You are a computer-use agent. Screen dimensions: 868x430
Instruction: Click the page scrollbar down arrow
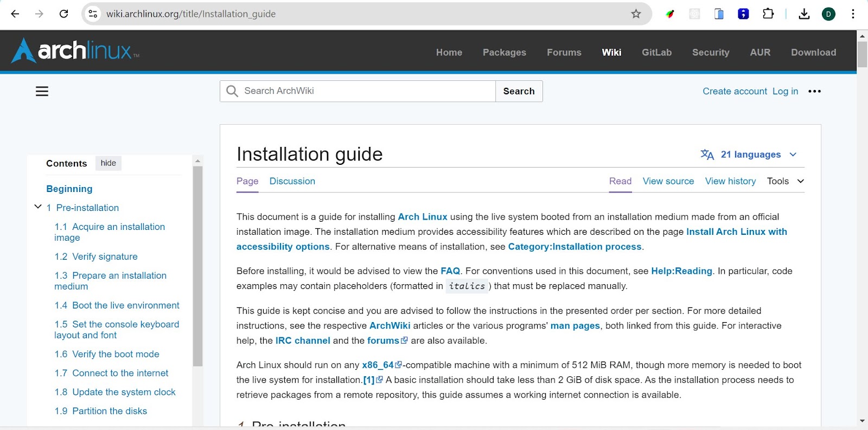pos(862,421)
